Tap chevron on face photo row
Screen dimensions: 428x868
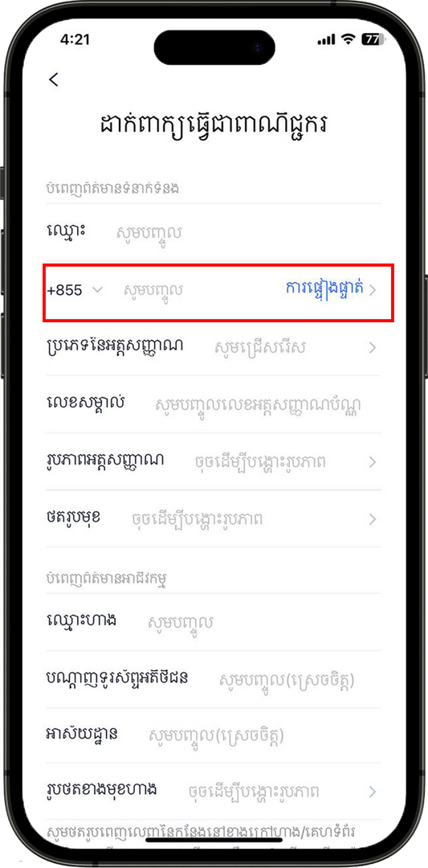click(x=373, y=519)
